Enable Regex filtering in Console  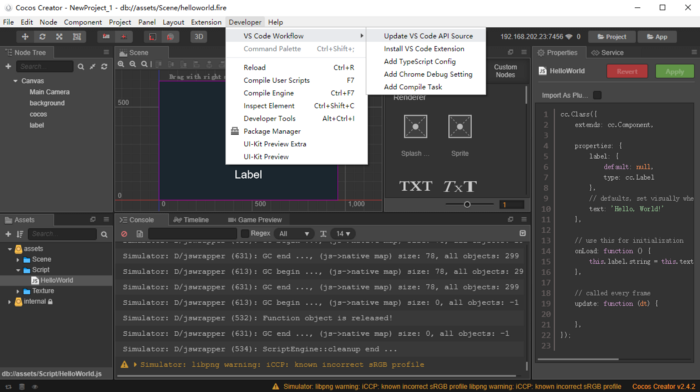point(245,234)
